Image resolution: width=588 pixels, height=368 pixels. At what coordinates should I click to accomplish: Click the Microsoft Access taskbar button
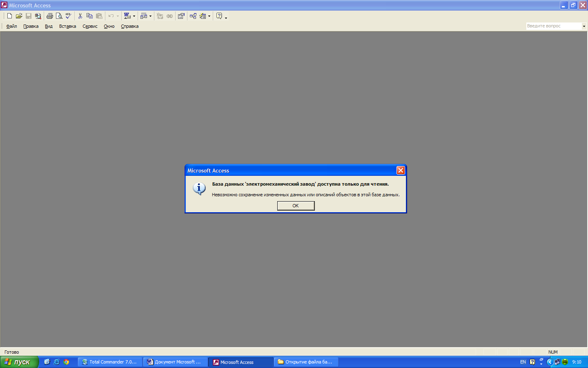[x=241, y=362]
